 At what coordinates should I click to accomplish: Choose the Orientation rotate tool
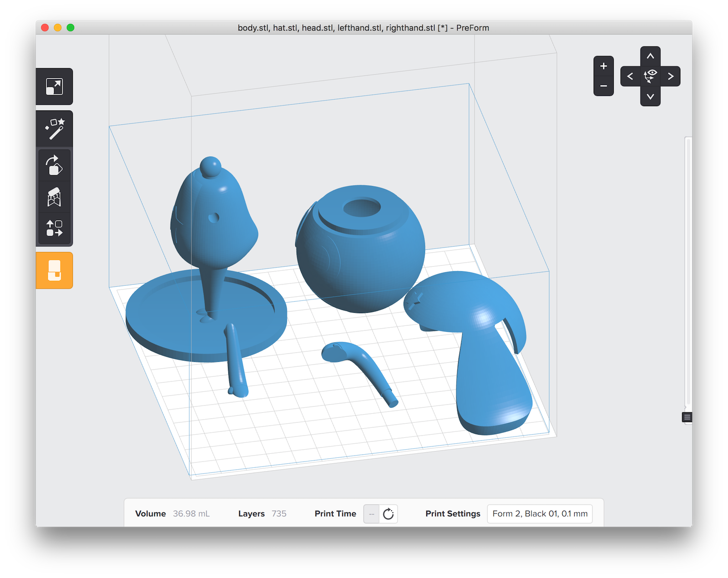[54, 165]
